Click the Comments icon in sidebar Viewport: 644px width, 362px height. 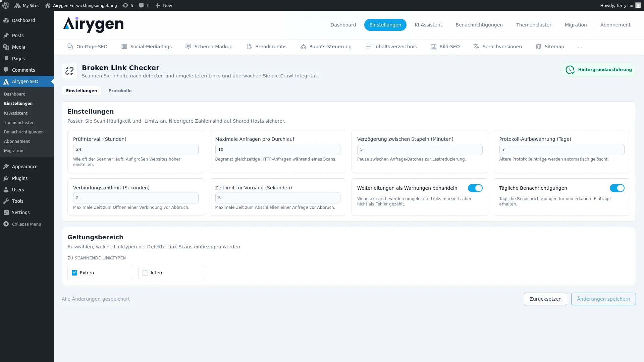point(6,70)
